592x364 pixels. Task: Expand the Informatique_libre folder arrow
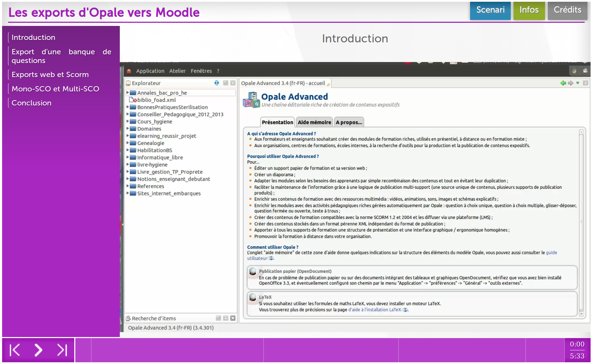pyautogui.click(x=128, y=157)
